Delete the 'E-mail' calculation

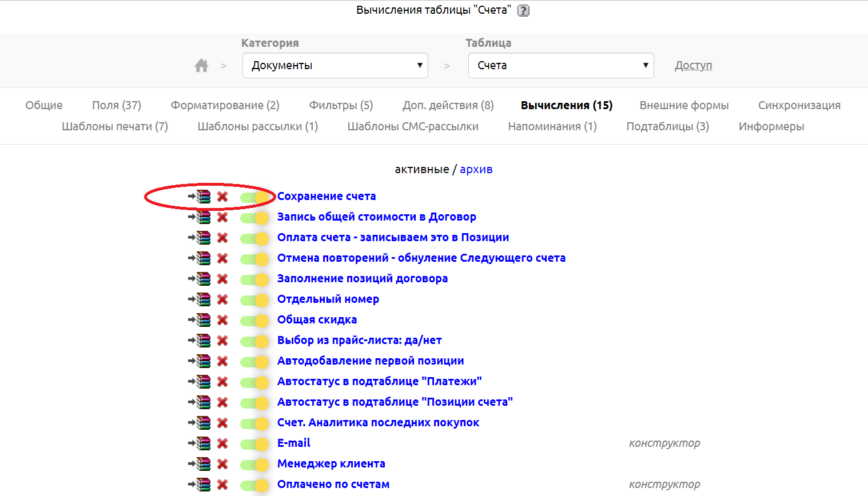pyautogui.click(x=222, y=443)
